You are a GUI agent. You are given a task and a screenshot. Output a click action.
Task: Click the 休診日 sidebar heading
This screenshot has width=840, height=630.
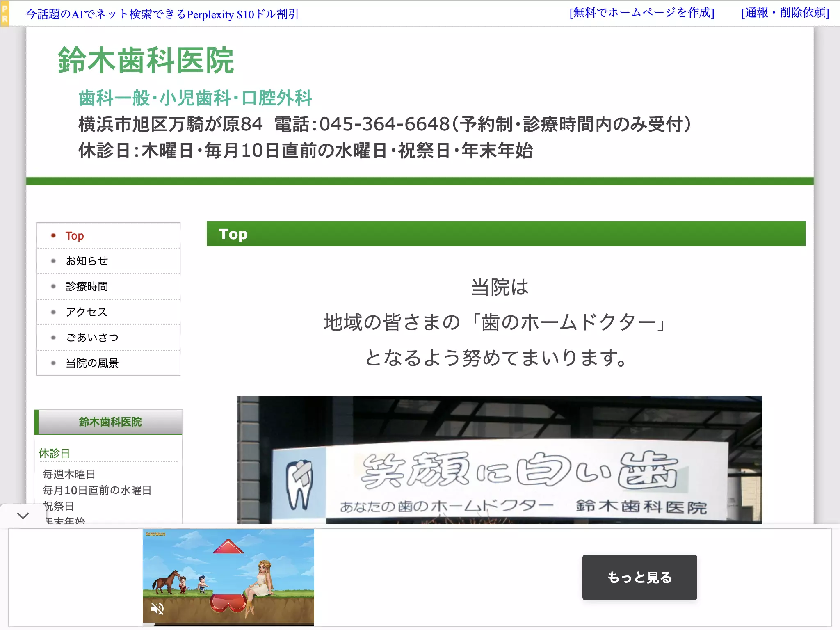point(54,453)
